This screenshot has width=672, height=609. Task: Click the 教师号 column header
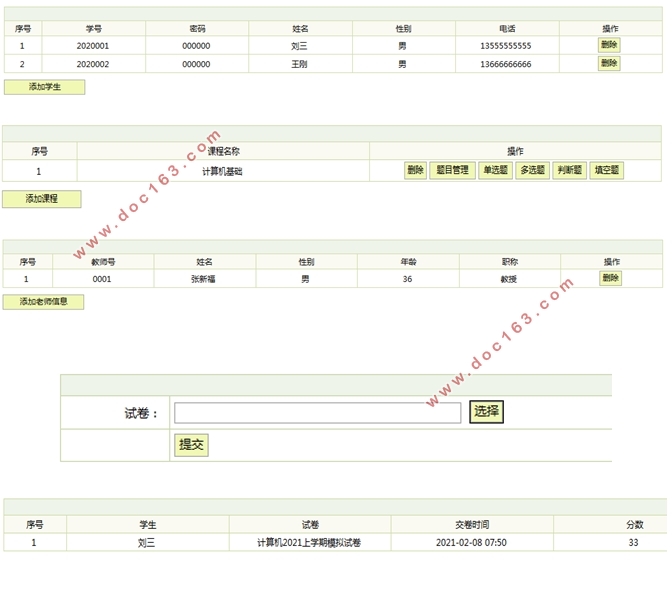103,262
